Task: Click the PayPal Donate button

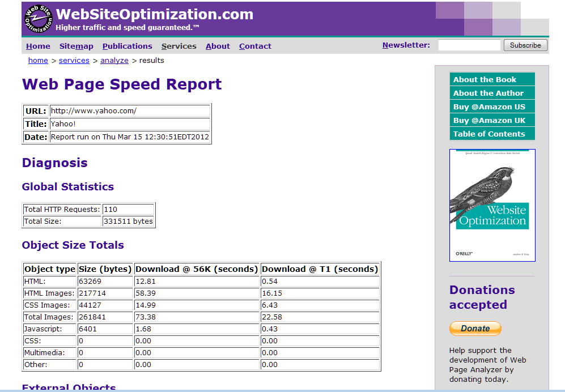Action: pos(475,328)
